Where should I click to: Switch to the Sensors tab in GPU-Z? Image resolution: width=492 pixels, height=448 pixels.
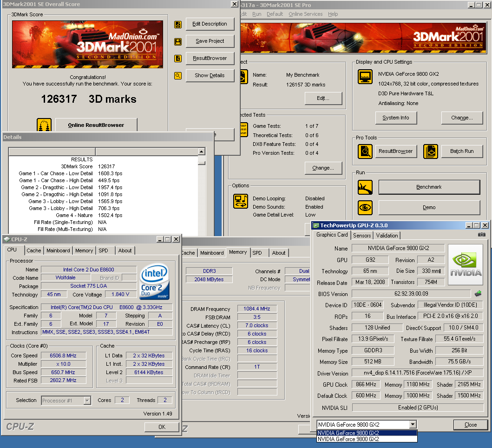[362, 236]
